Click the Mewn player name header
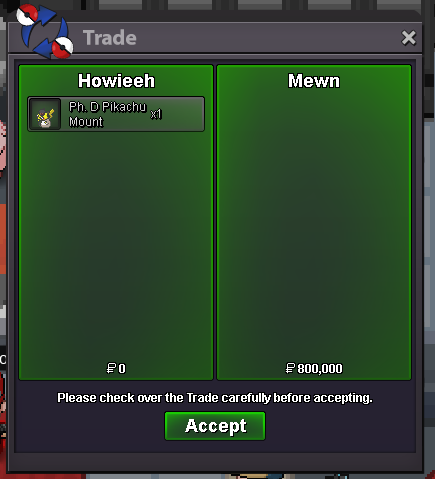The width and height of the screenshot is (435, 479). point(314,81)
